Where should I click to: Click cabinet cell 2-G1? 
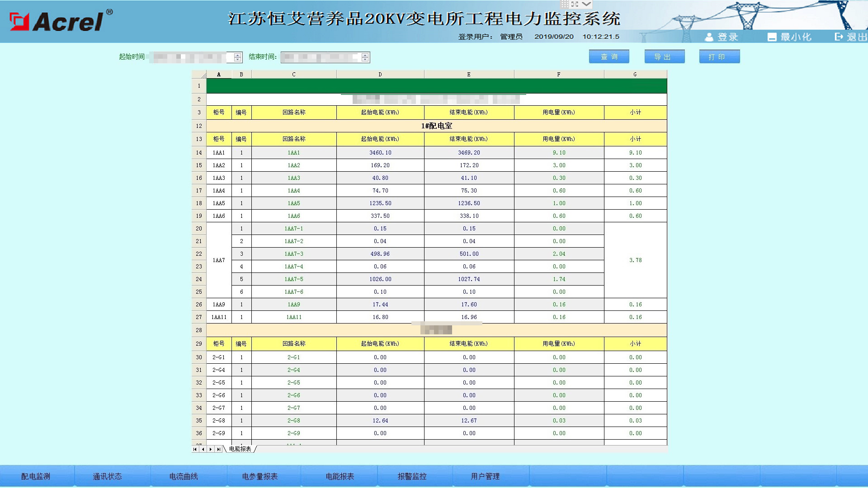click(219, 357)
